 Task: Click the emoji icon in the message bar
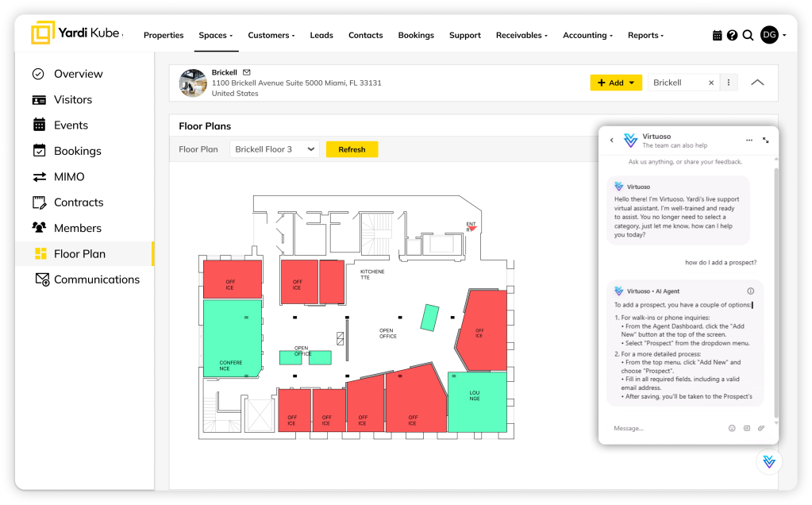click(x=732, y=428)
